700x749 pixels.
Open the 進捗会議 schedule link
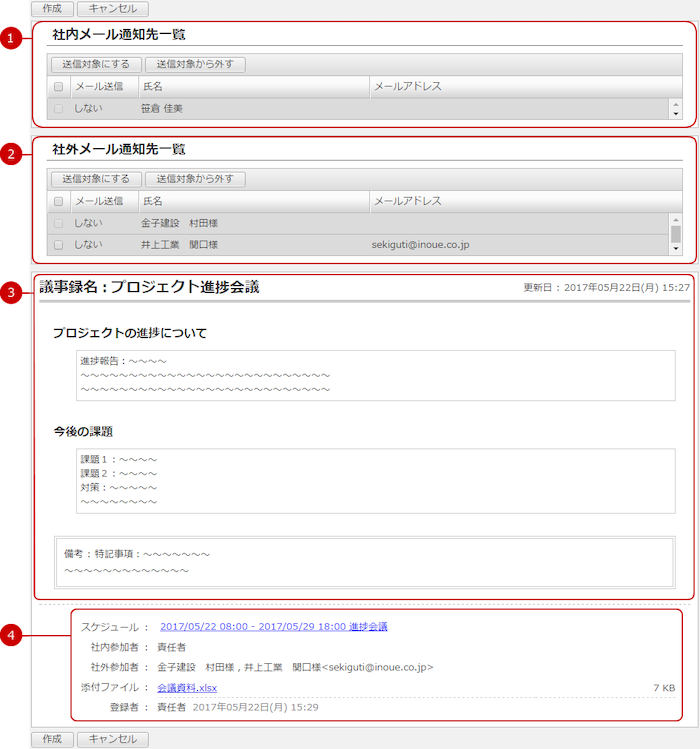click(273, 627)
